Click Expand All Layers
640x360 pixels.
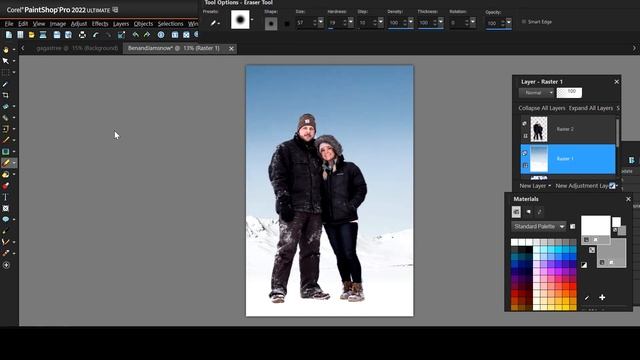coord(591,108)
